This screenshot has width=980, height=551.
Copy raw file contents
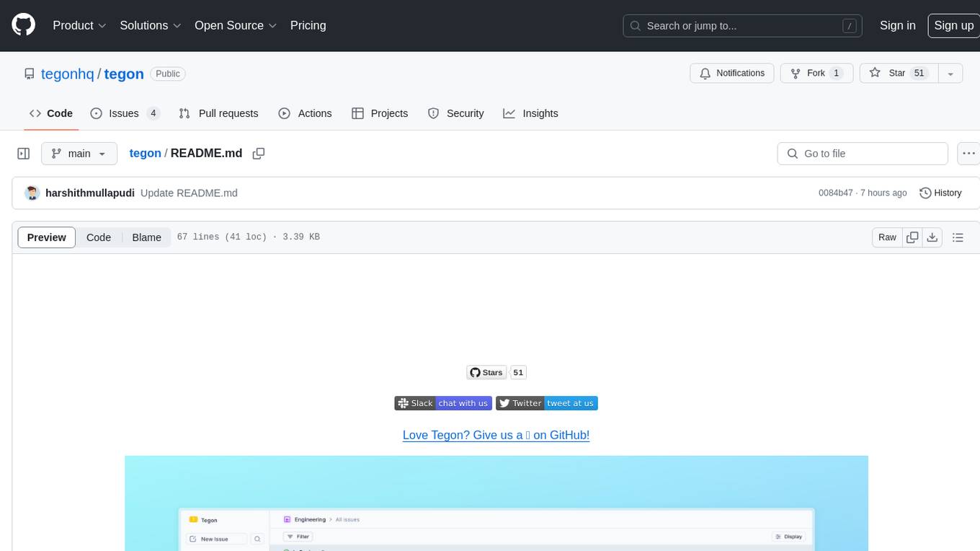[x=912, y=237]
